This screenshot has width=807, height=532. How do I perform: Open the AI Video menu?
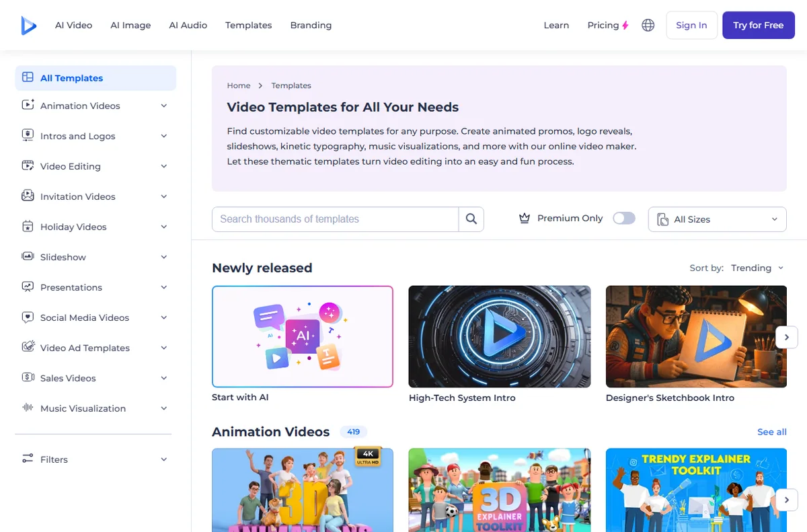click(73, 25)
